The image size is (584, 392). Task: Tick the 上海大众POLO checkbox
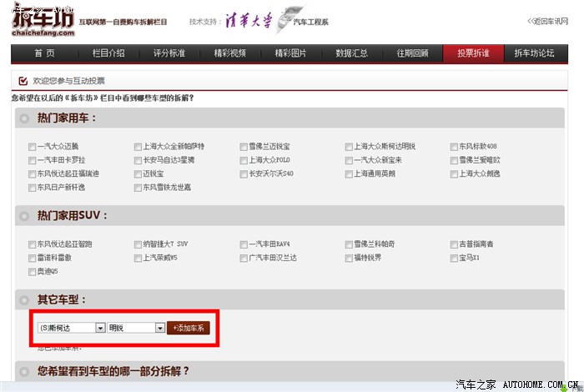[244, 160]
